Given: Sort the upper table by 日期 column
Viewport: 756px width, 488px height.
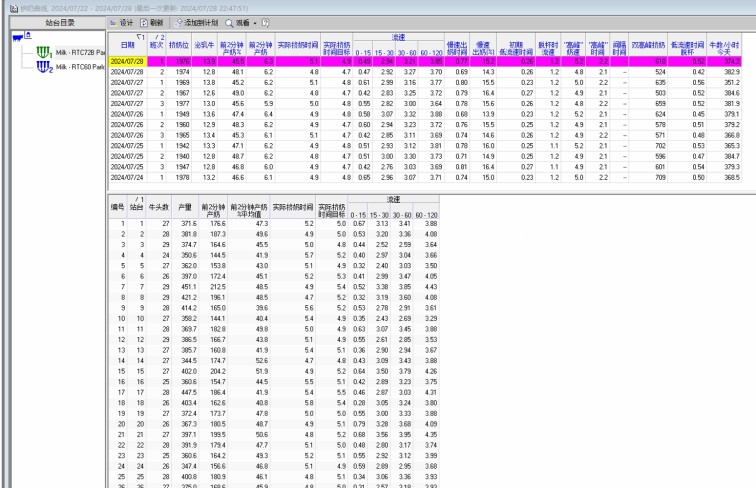Looking at the screenshot, I should click(127, 45).
